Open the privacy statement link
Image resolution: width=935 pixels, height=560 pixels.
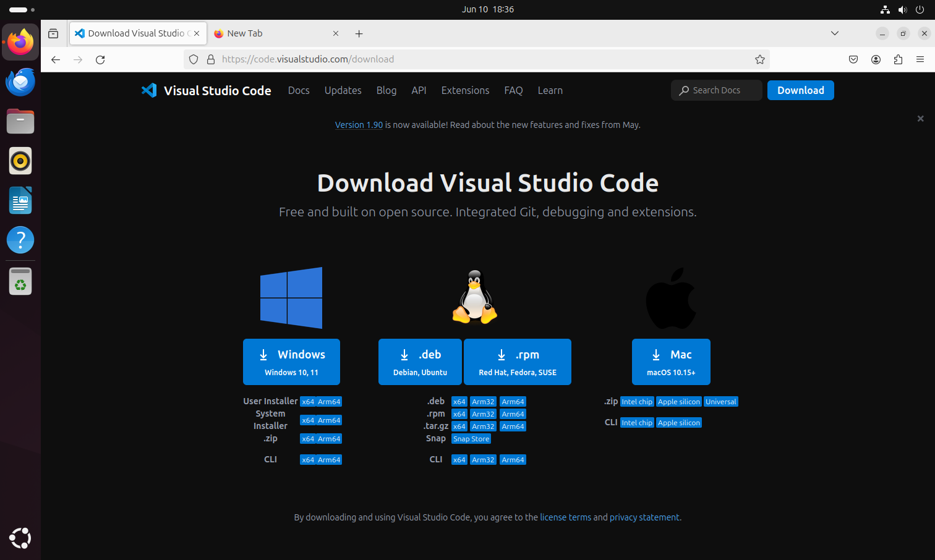[644, 517]
